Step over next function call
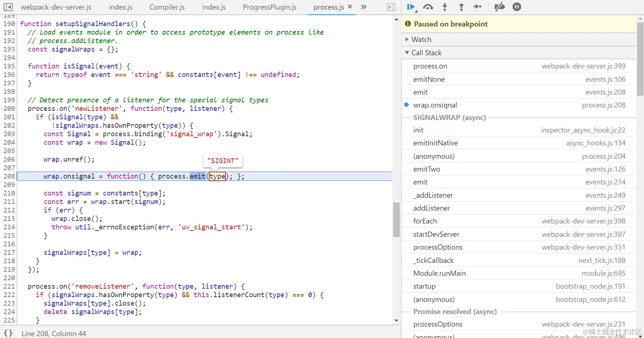The width and height of the screenshot is (644, 338). tap(428, 7)
